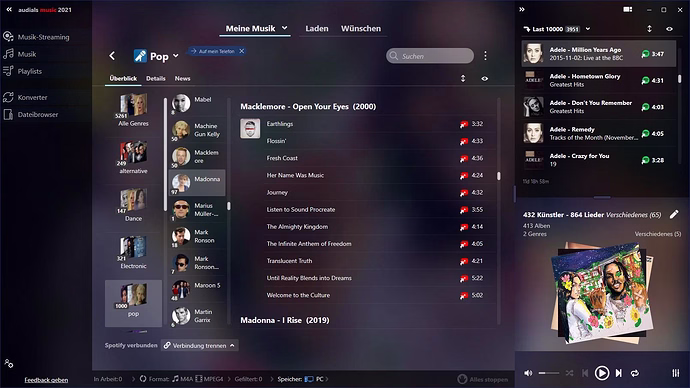The image size is (690, 388).
Task: Click the Pop genre microphone icon
Action: [x=140, y=56]
